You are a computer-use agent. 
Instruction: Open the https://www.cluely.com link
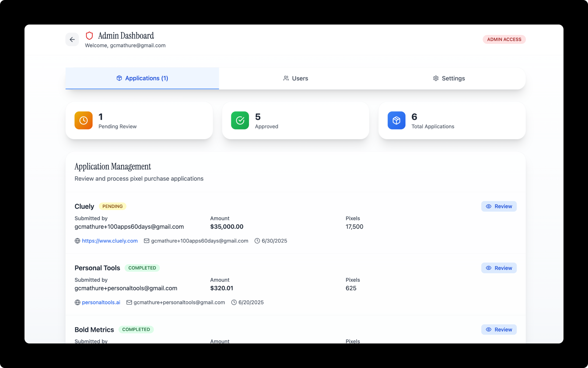click(110, 241)
